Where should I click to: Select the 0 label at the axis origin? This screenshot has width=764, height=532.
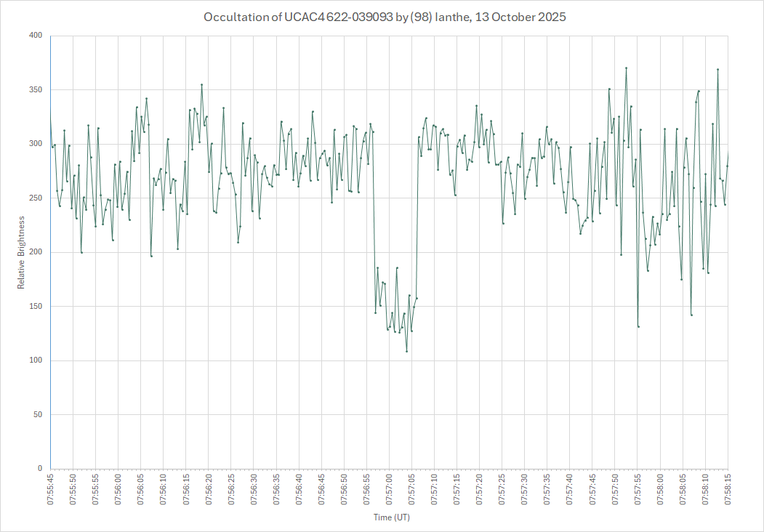coord(41,469)
